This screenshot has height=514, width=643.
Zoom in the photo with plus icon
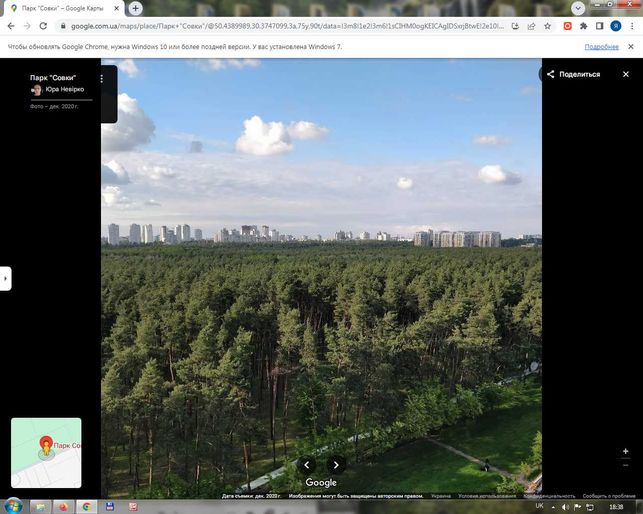coord(625,451)
